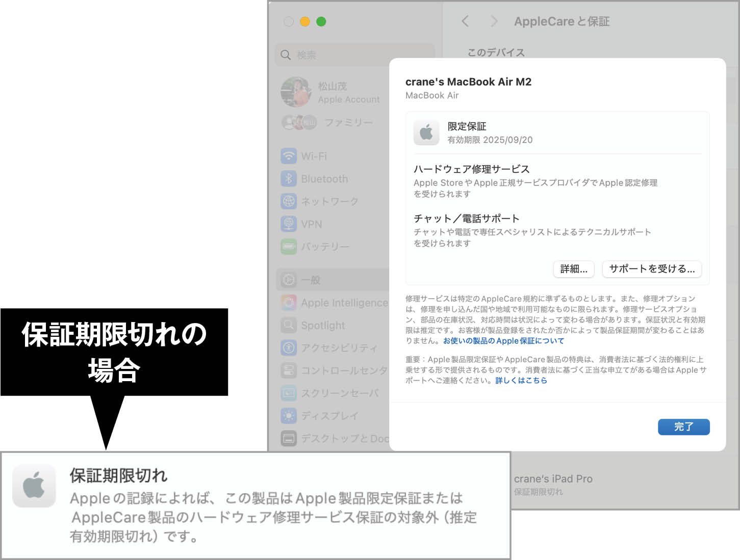Click the ネットワーク sidebar label

point(329,202)
